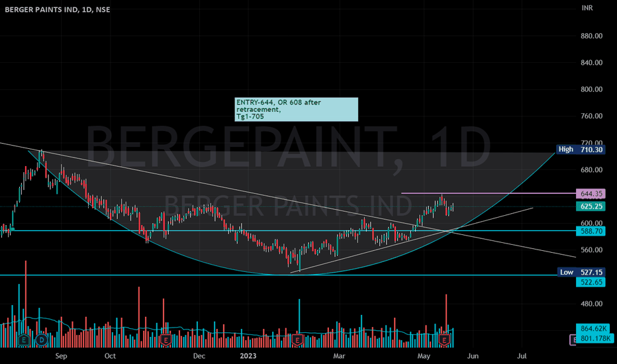The image size is (617, 364).
Task: Click the Dec label on time axis
Action: 199,356
